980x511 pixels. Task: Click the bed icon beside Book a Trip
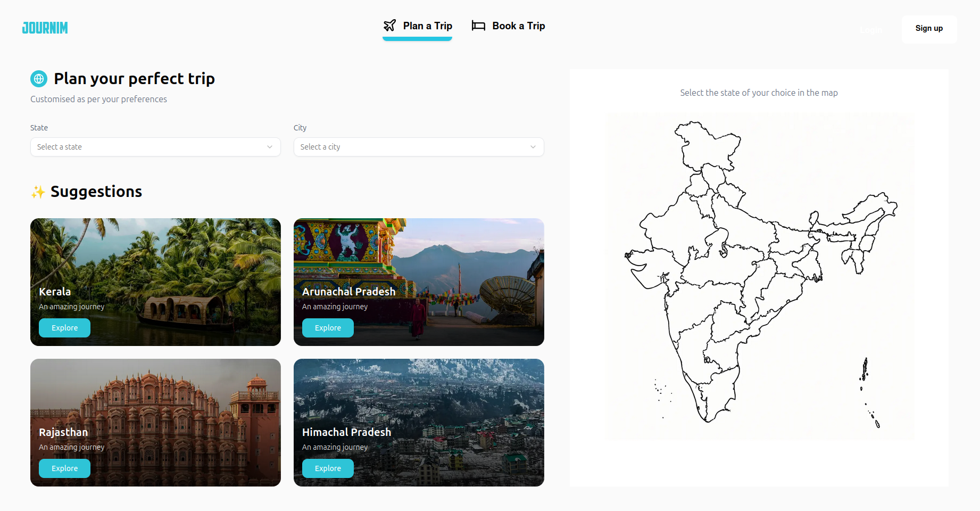pyautogui.click(x=478, y=26)
